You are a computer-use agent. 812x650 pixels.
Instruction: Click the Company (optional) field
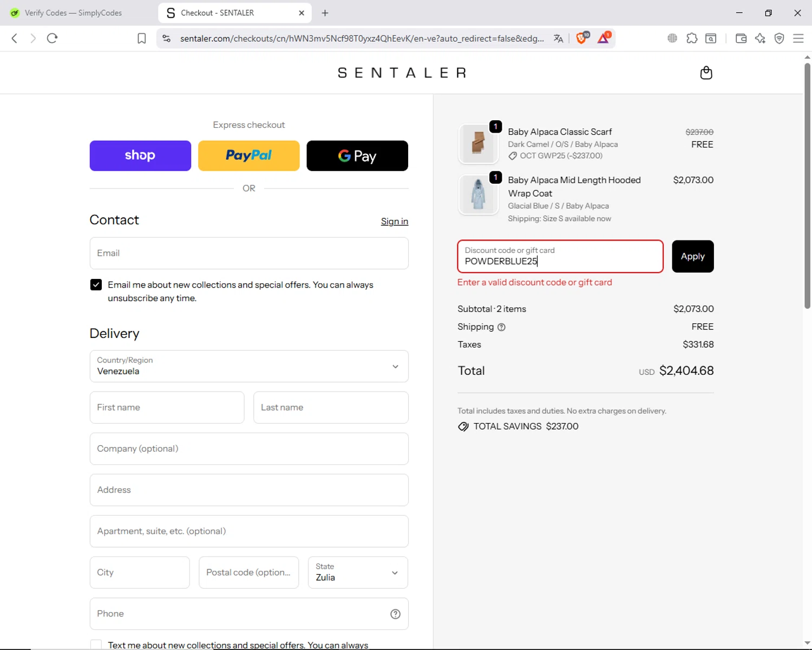249,448
